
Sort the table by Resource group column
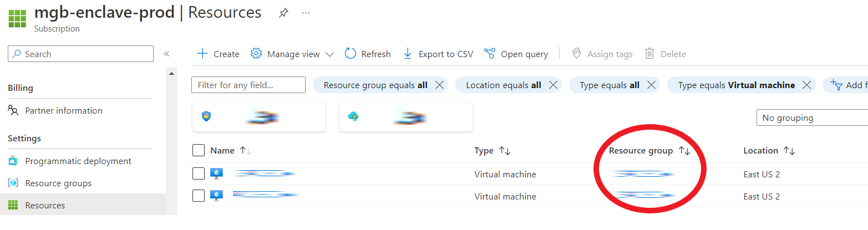tap(649, 150)
